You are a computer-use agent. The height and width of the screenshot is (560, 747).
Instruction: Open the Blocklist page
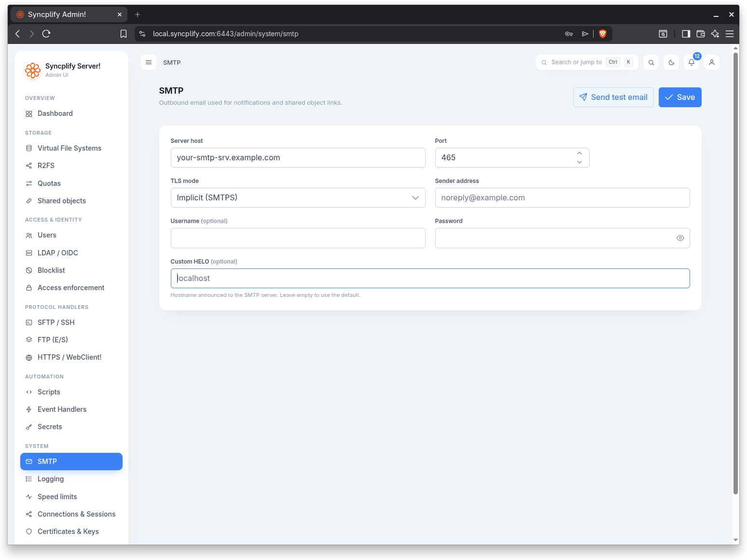click(x=71, y=270)
